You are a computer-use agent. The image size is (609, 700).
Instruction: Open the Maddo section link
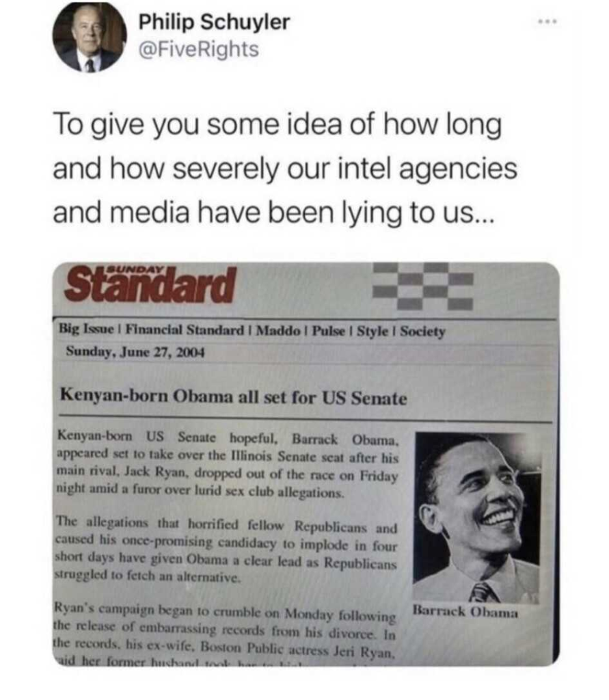(x=278, y=332)
